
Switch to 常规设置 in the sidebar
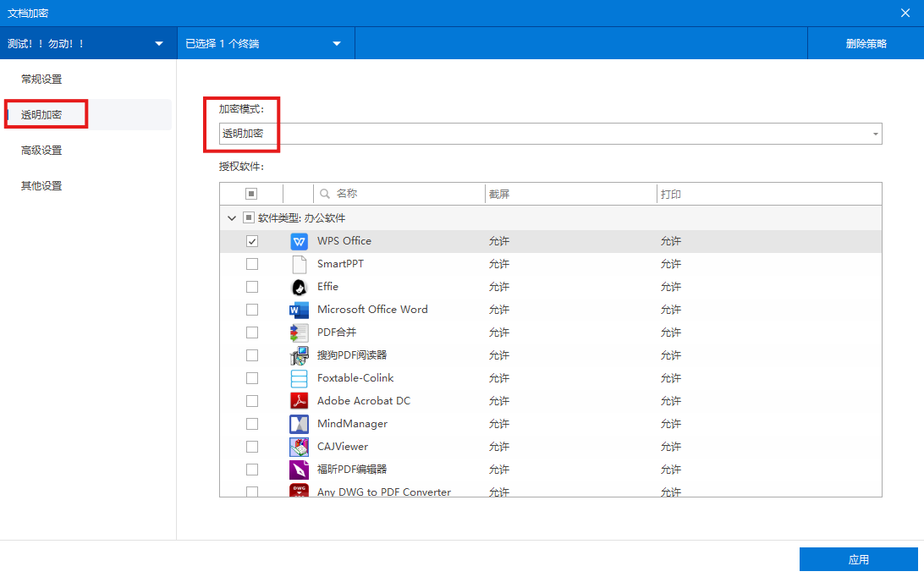coord(41,80)
